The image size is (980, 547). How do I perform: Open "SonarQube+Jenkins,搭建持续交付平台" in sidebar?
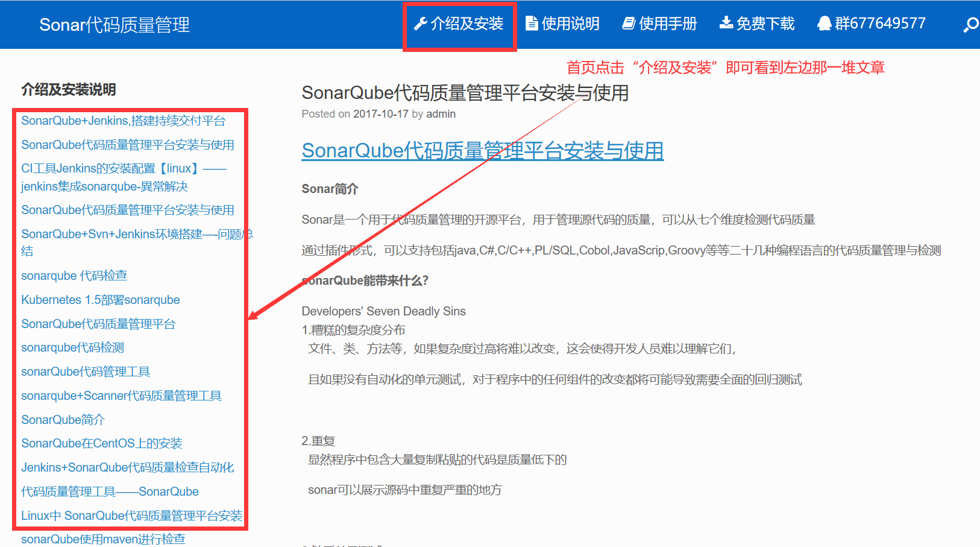coord(123,121)
